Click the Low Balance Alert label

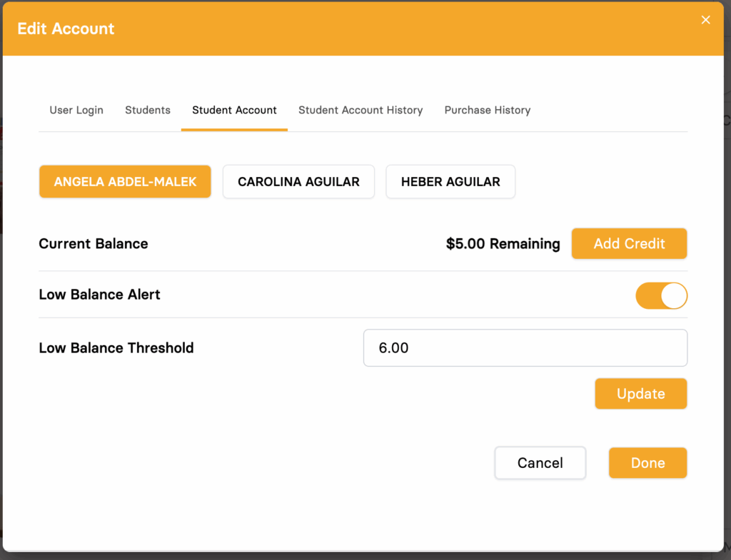(x=99, y=295)
